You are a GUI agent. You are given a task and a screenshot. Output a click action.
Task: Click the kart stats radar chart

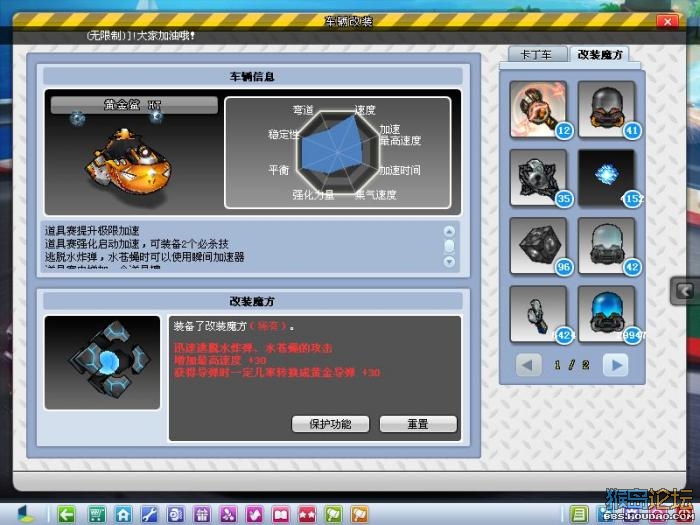[x=338, y=153]
